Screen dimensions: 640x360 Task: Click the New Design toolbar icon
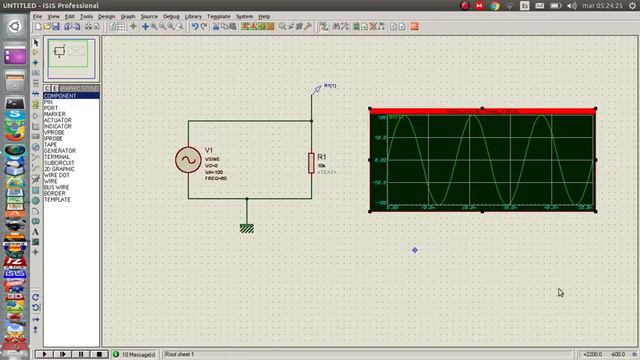point(38,27)
